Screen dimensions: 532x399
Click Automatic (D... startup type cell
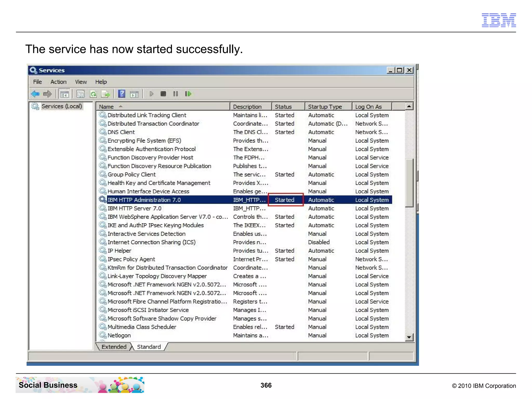click(328, 123)
